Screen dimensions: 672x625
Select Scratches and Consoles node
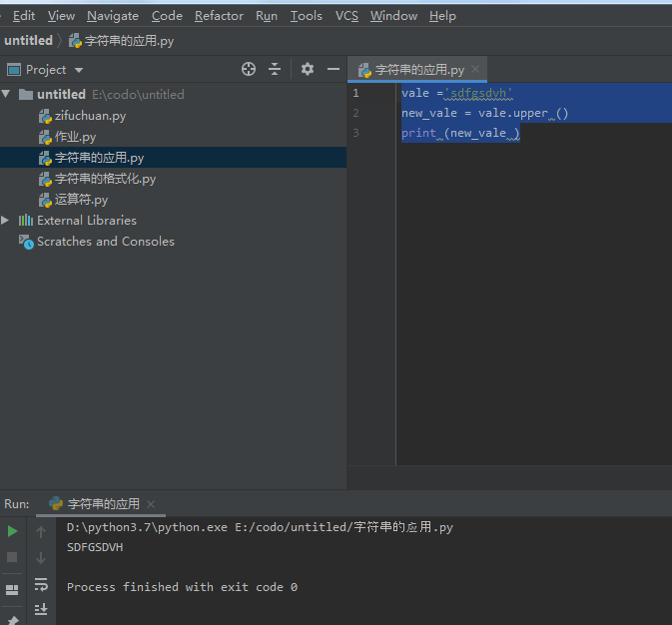[x=97, y=242]
